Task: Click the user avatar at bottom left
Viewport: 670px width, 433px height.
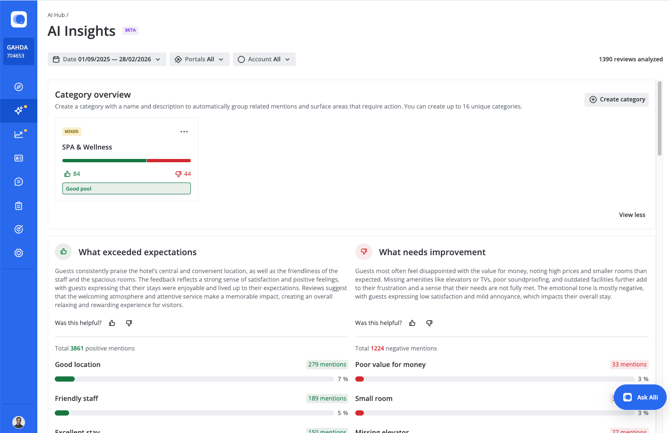Action: pos(18,422)
